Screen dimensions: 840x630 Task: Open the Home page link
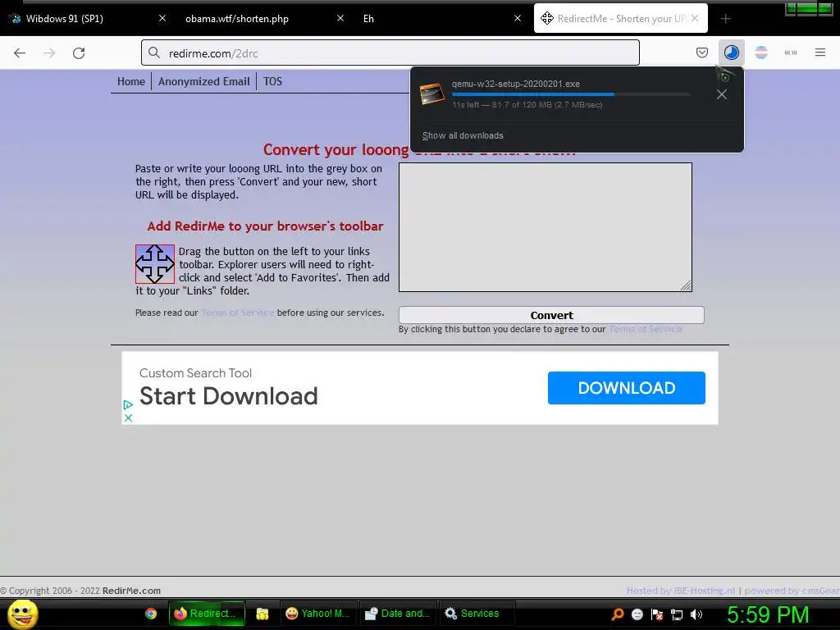point(131,81)
